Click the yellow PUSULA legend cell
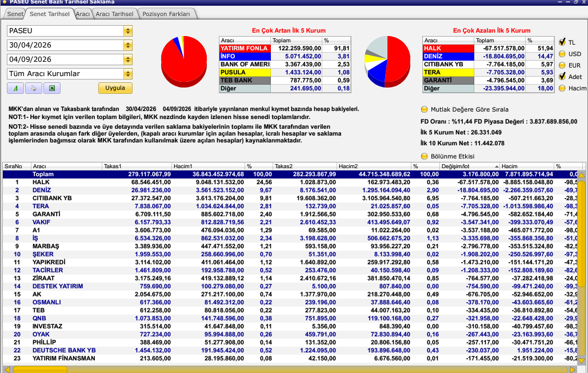Screen dimensions: 588x373 click(x=245, y=73)
